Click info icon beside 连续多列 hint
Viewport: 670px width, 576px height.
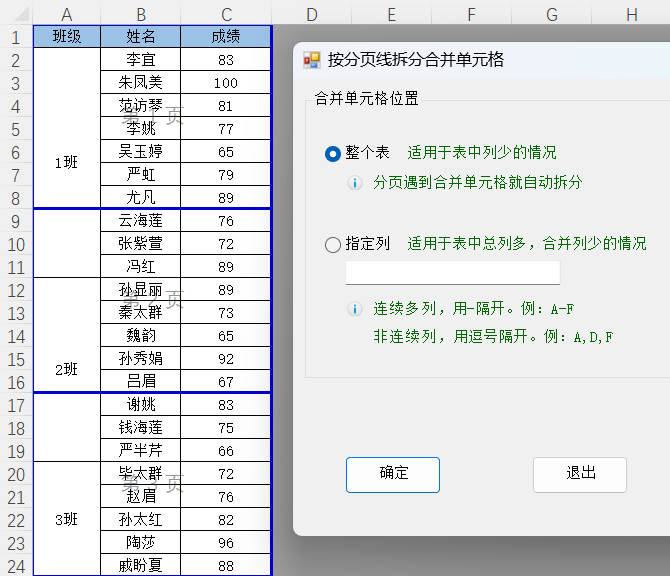point(354,309)
